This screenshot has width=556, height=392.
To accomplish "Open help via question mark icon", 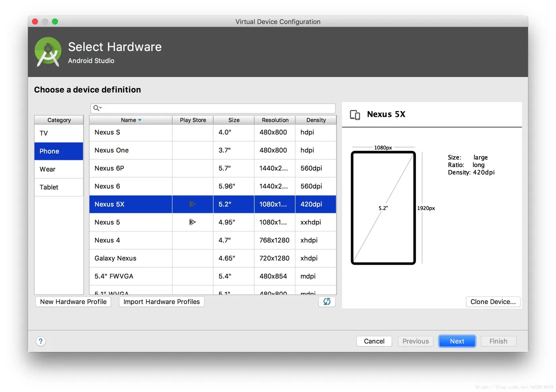I will point(41,341).
